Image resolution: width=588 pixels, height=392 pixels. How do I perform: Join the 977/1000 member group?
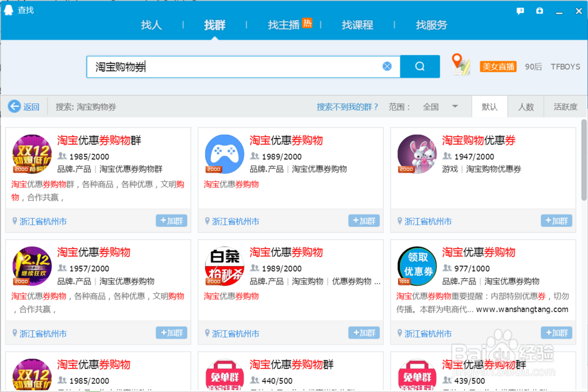556,333
